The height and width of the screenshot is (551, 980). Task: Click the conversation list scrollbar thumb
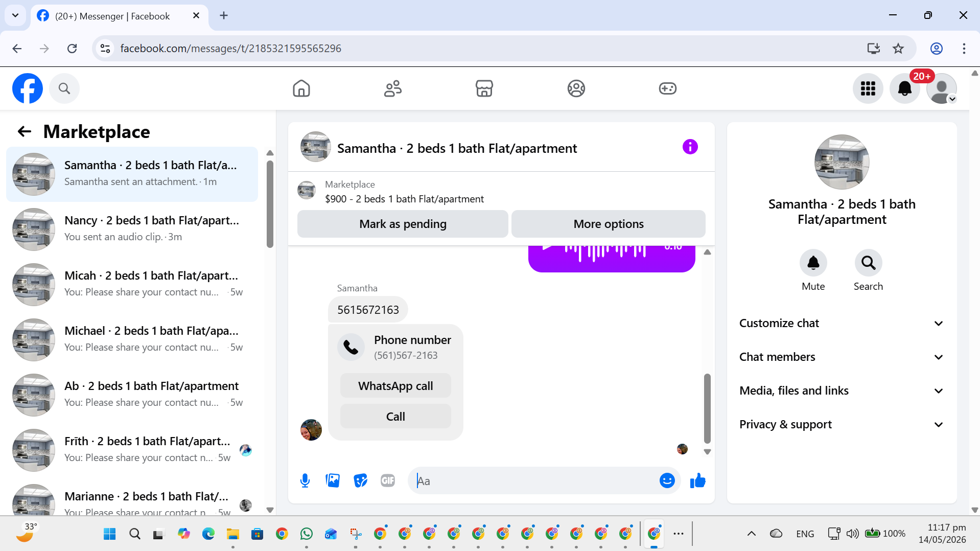pyautogui.click(x=270, y=204)
